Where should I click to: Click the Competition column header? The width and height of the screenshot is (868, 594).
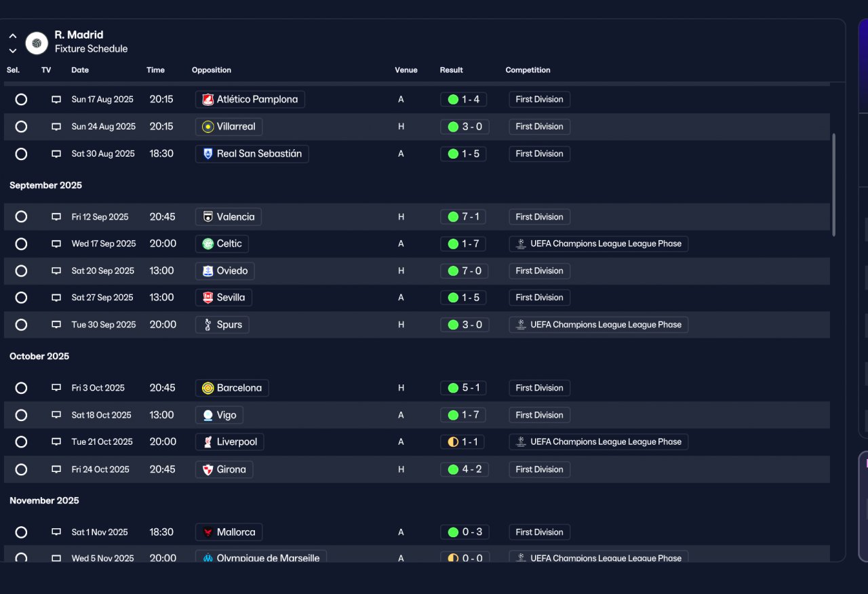[x=528, y=71]
